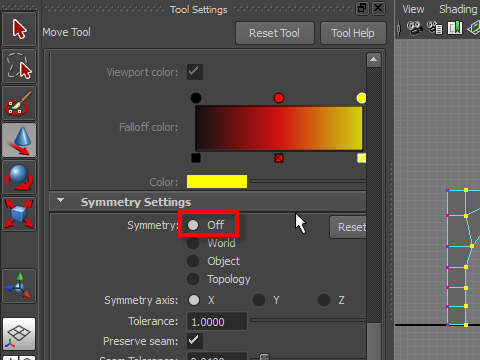Choose Y as the symmetry axis

tap(266, 300)
